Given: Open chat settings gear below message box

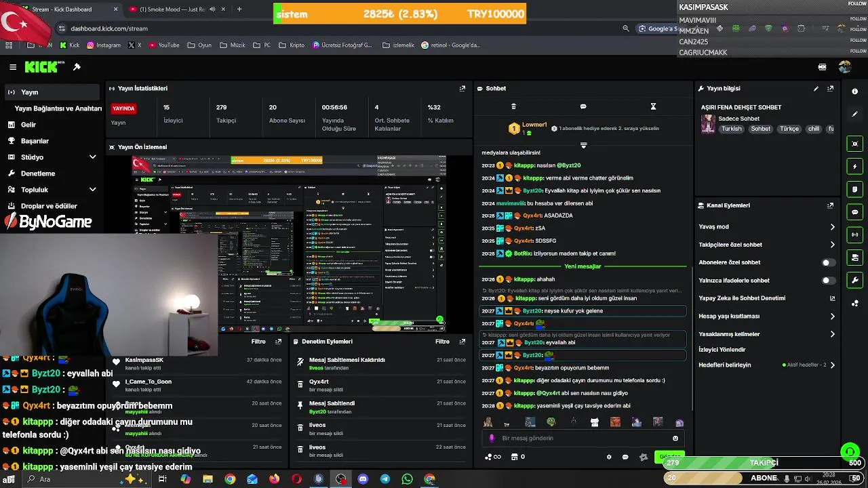Looking at the screenshot, I should 609,457.
